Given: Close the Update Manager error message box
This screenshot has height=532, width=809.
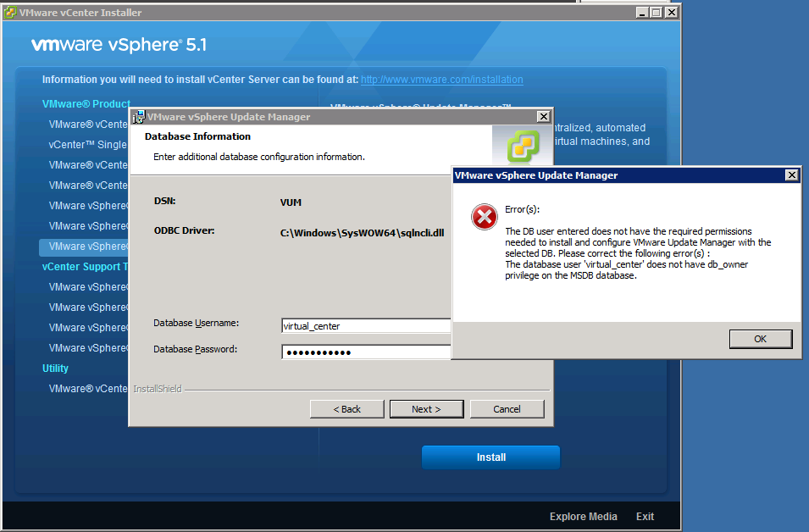Looking at the screenshot, I should pos(791,175).
